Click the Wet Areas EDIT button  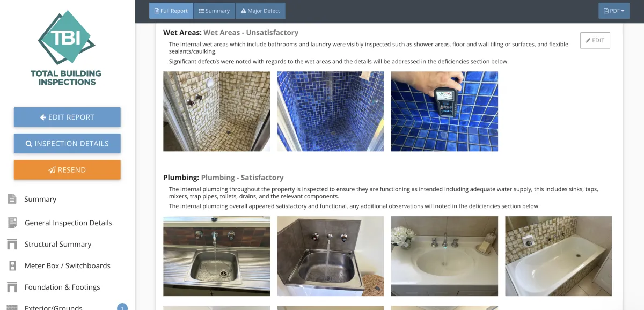595,40
